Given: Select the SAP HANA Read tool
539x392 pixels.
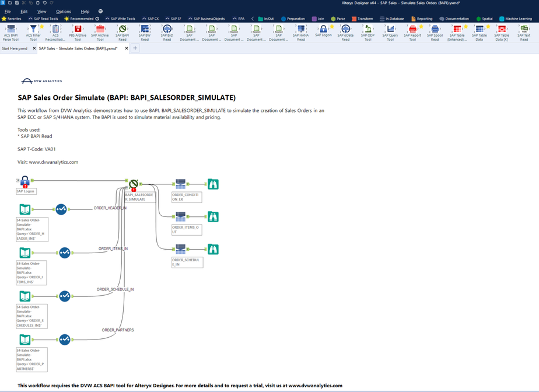Looking at the screenshot, I should coord(301,33).
